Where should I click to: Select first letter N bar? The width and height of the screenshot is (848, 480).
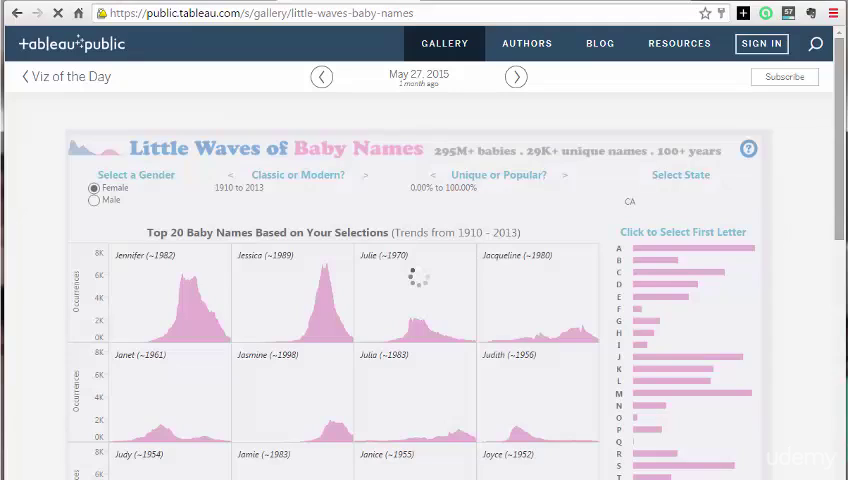650,405
